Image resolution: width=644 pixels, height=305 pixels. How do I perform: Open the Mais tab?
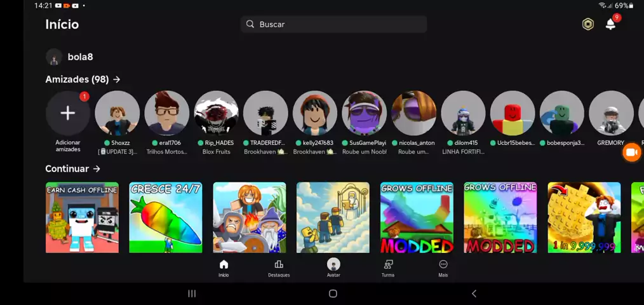pyautogui.click(x=443, y=268)
